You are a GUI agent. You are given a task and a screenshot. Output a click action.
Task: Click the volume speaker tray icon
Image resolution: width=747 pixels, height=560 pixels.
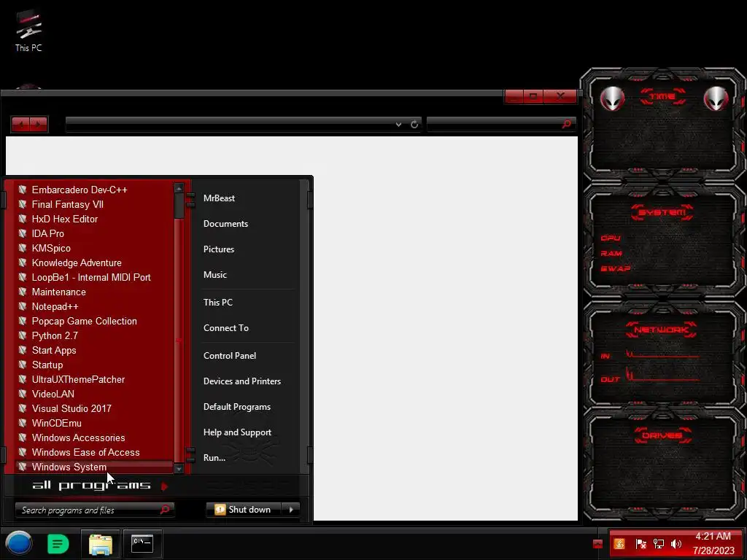pos(676,544)
